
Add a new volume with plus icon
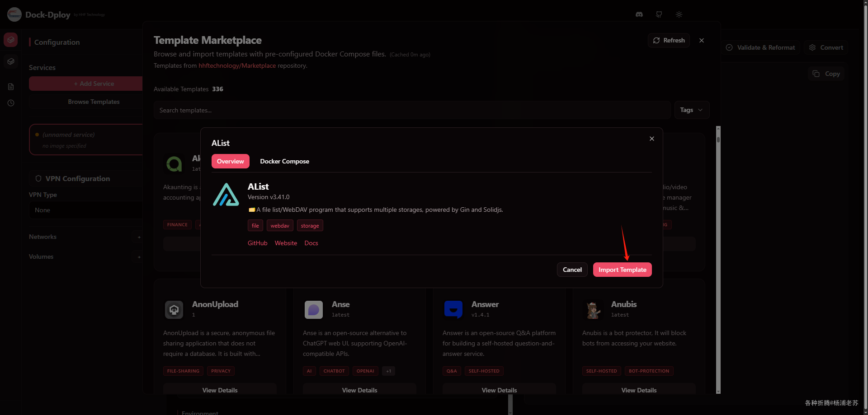139,257
